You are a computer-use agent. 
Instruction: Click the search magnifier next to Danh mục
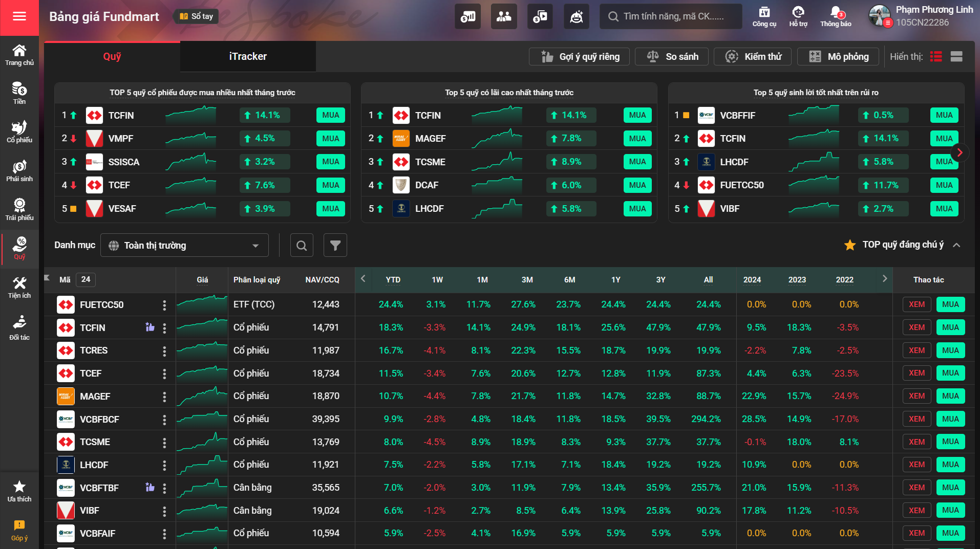pyautogui.click(x=302, y=246)
